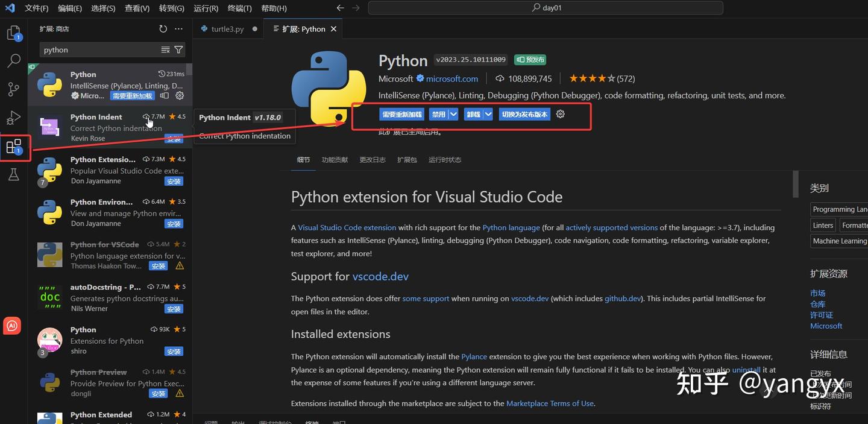
Task: Install the Python Indent extension
Action: coord(174,139)
